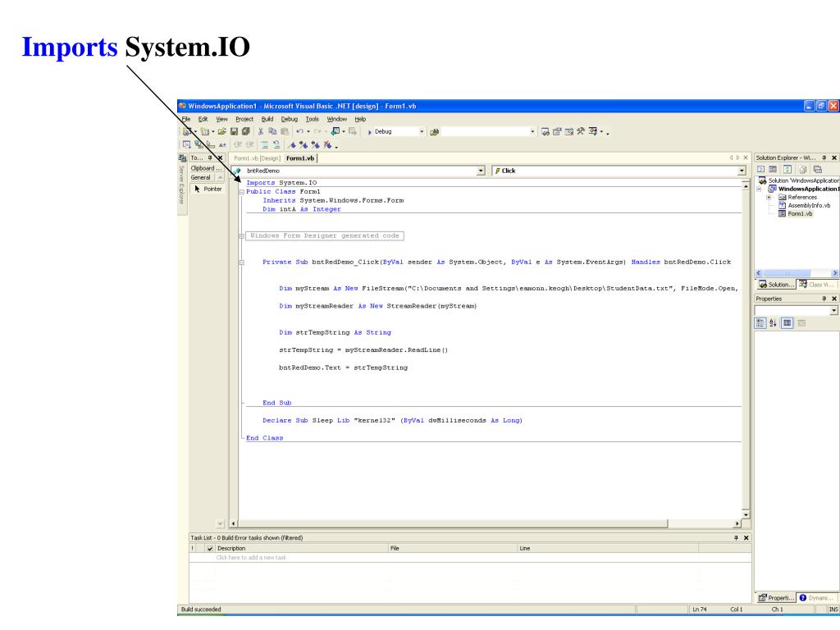
Task: Click the Toggle Bookmark flag icon
Action: [291, 144]
